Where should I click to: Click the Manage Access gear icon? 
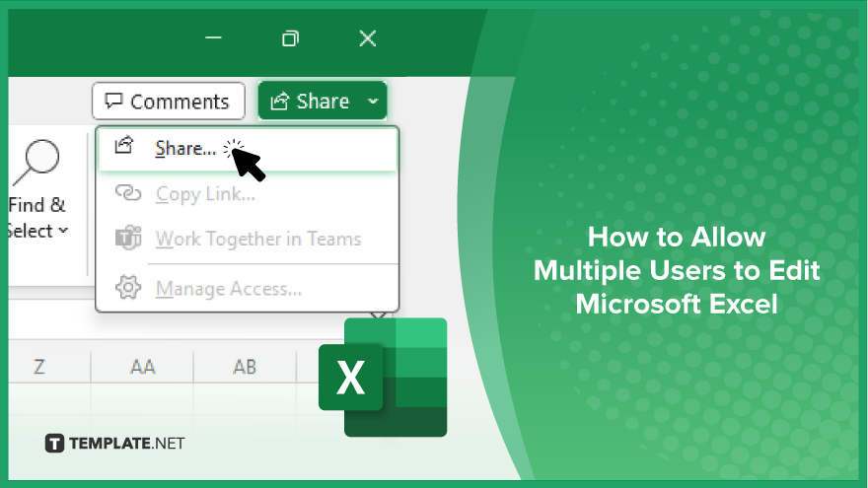pyautogui.click(x=128, y=288)
